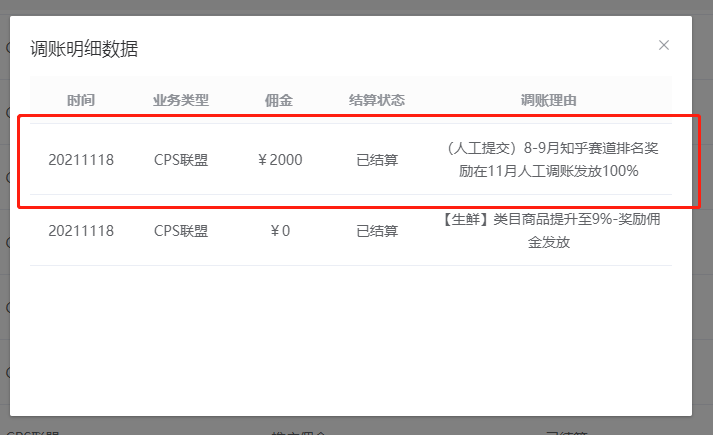Click the 业务类型 column header
Screen dimensions: 713x435
(x=181, y=100)
